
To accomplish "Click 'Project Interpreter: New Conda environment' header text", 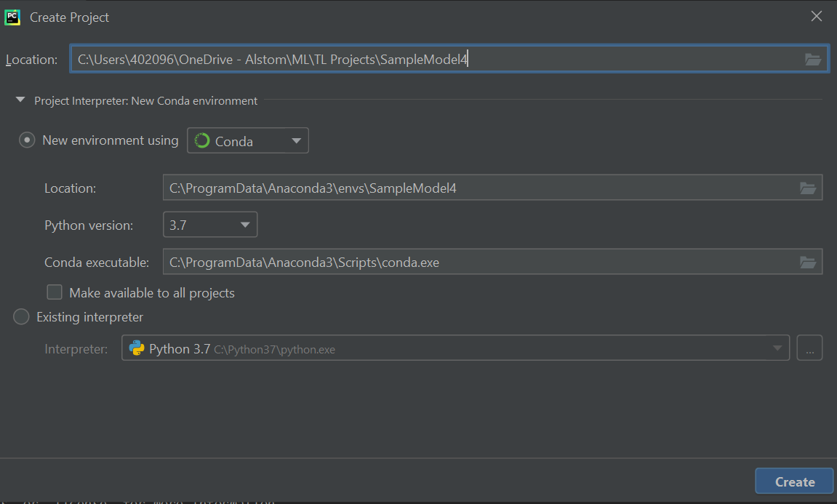I will pyautogui.click(x=145, y=101).
